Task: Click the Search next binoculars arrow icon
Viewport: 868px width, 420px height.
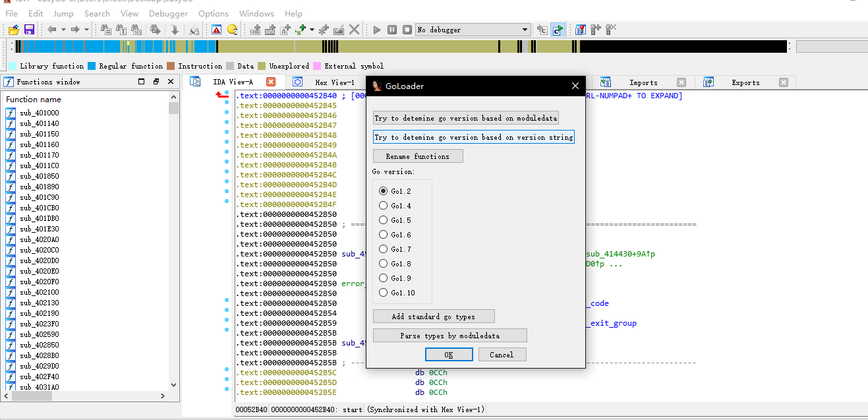Action: [156, 30]
